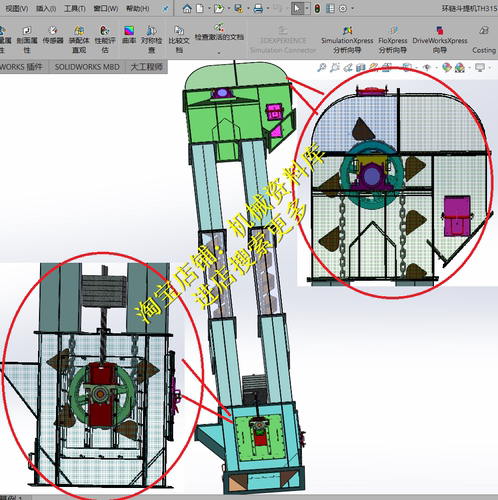Click View Settings monitor icon
This screenshot has height=500, width=498.
coord(480,68)
